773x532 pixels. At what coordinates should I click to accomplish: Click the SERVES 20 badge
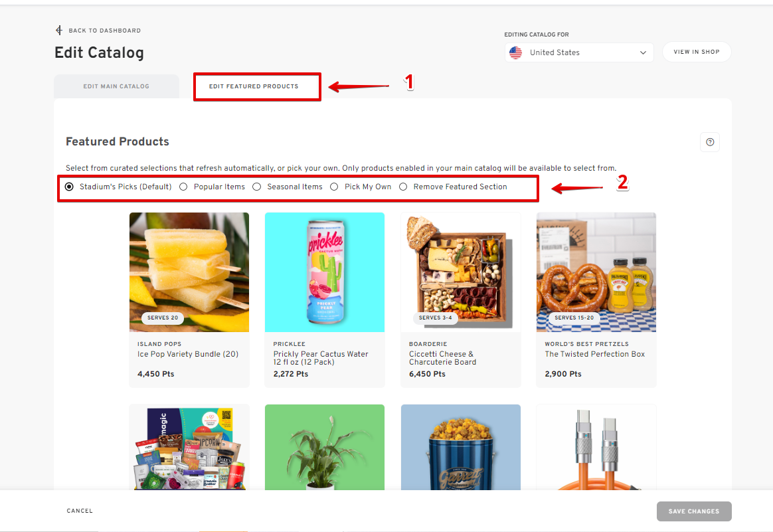(x=163, y=318)
